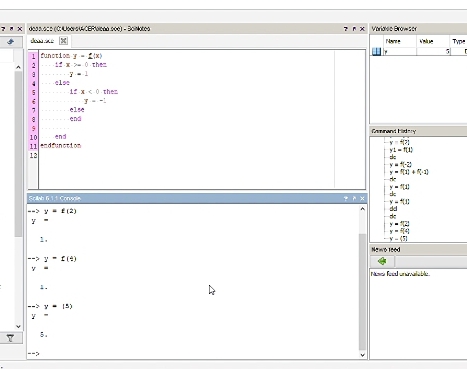Undock the Scilab Console panel

(x=354, y=198)
